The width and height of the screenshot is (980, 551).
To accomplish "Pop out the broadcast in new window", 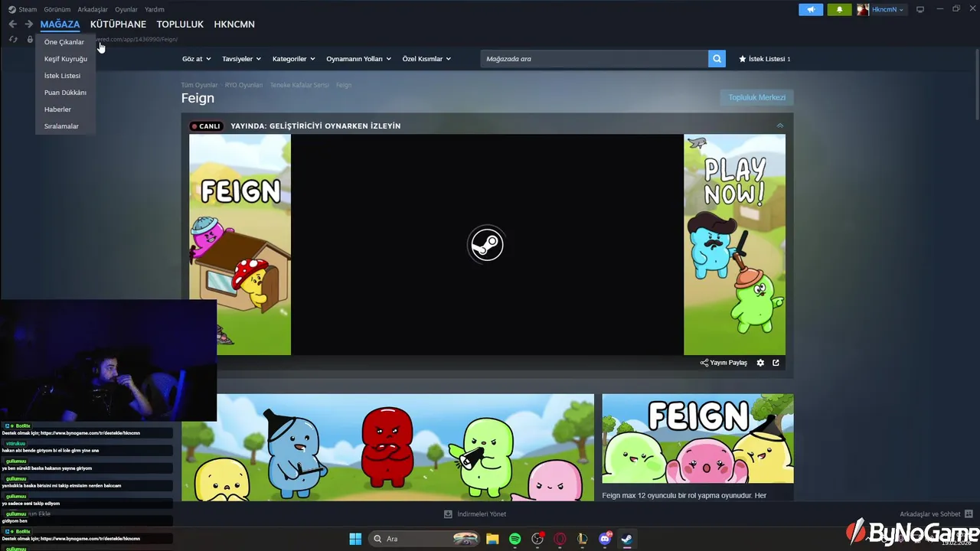I will pyautogui.click(x=776, y=363).
